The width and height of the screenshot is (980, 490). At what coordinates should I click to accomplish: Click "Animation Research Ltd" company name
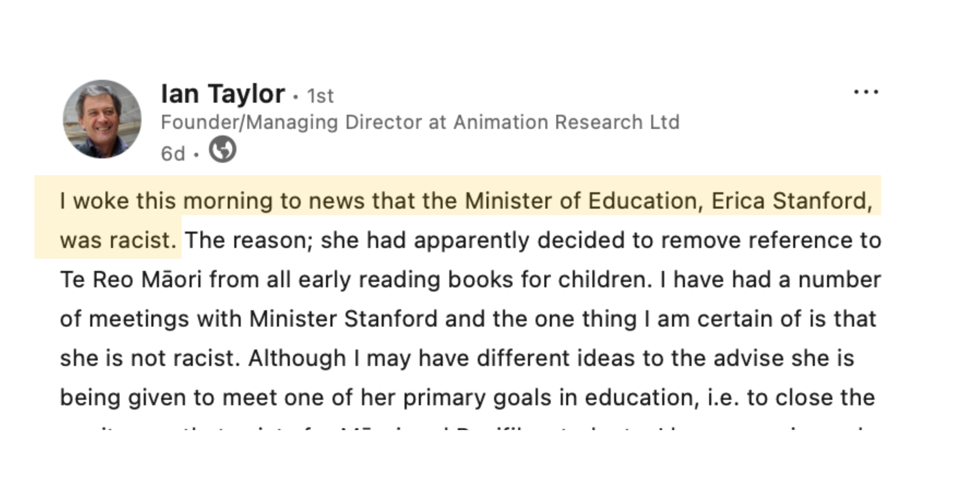pyautogui.click(x=566, y=122)
